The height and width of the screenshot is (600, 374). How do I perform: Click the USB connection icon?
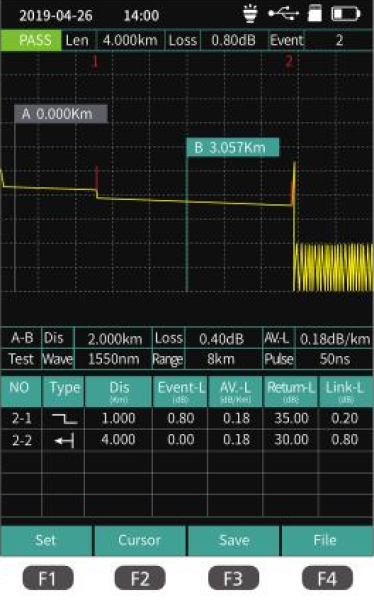click(283, 14)
